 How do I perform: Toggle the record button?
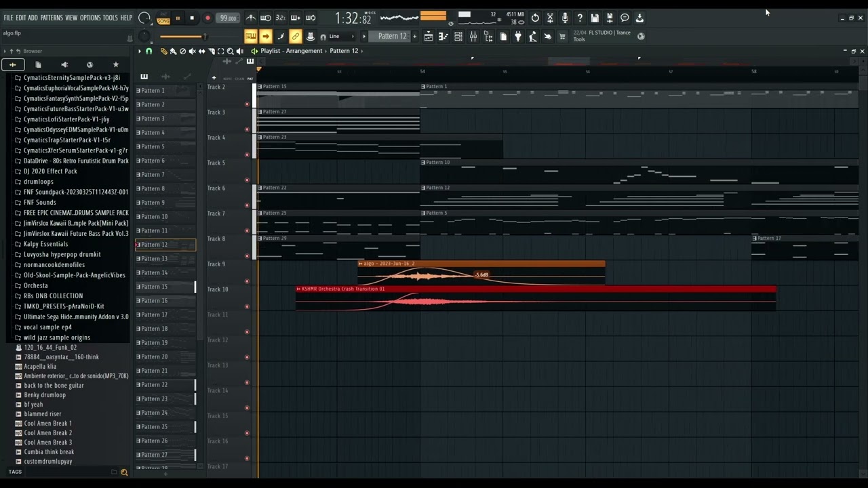[x=208, y=18]
